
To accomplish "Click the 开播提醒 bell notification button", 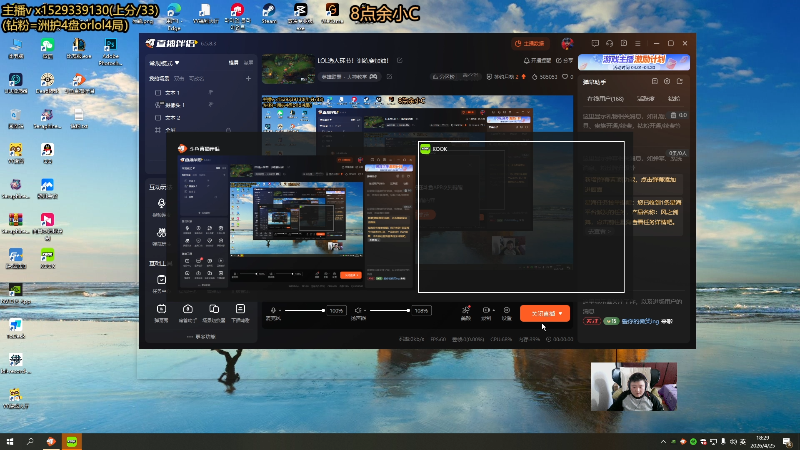I will (x=537, y=60).
